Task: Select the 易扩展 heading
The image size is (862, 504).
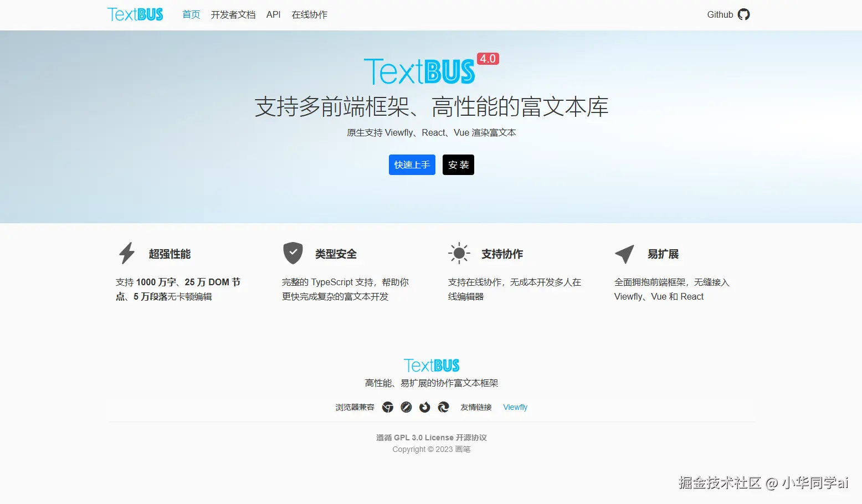Action: (663, 254)
